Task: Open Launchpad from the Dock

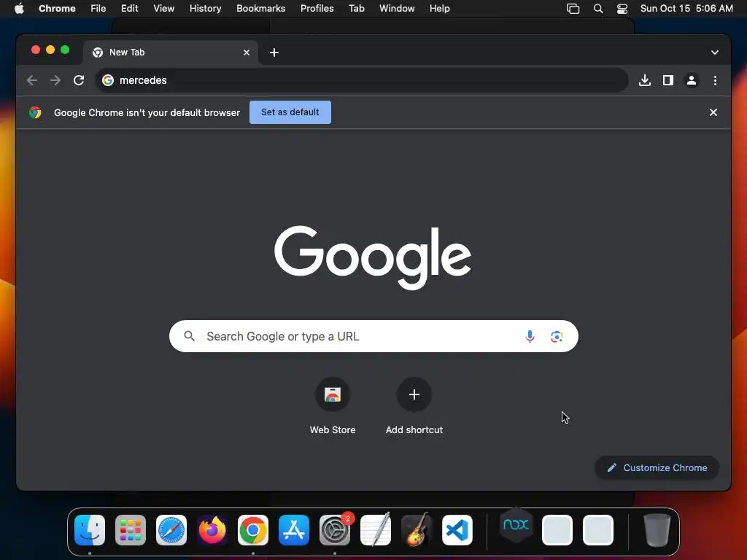Action: pos(131,530)
